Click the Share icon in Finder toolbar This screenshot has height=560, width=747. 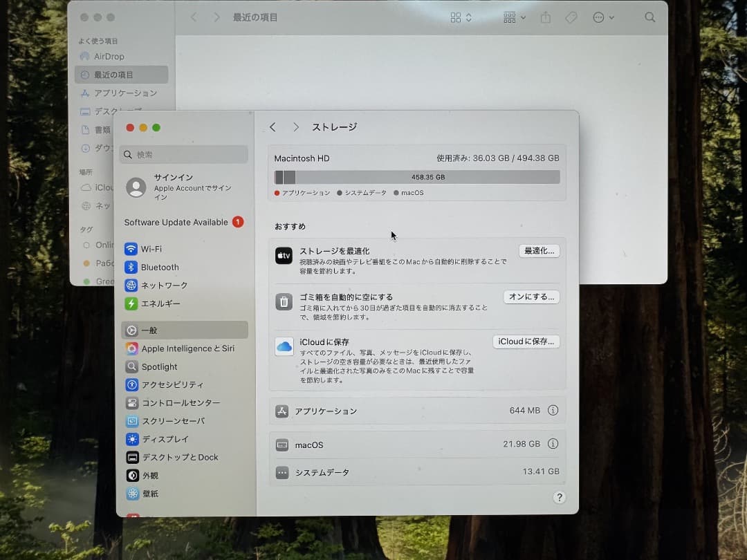click(546, 17)
